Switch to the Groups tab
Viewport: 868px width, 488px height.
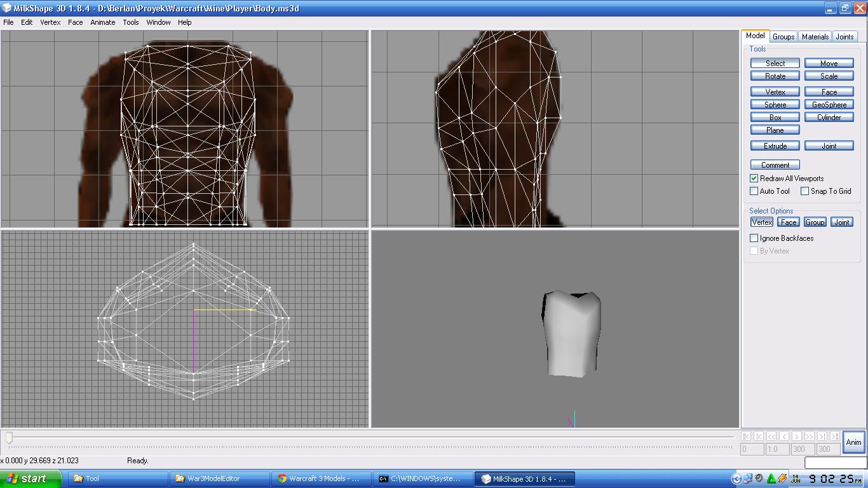click(783, 37)
